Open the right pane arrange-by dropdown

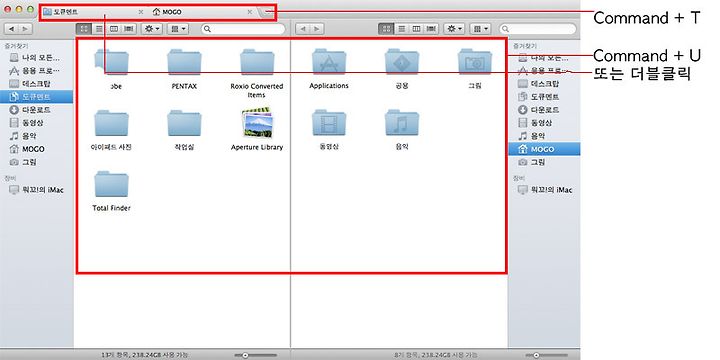point(480,29)
